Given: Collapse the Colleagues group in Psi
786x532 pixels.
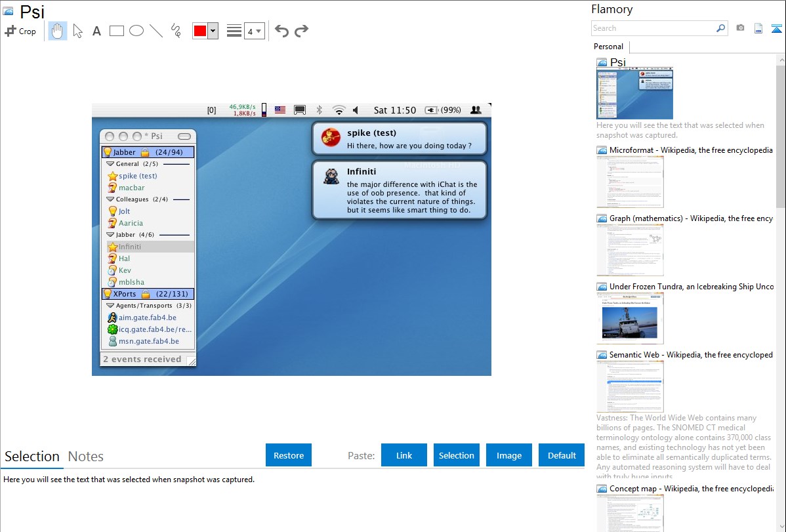Looking at the screenshot, I should (x=110, y=199).
